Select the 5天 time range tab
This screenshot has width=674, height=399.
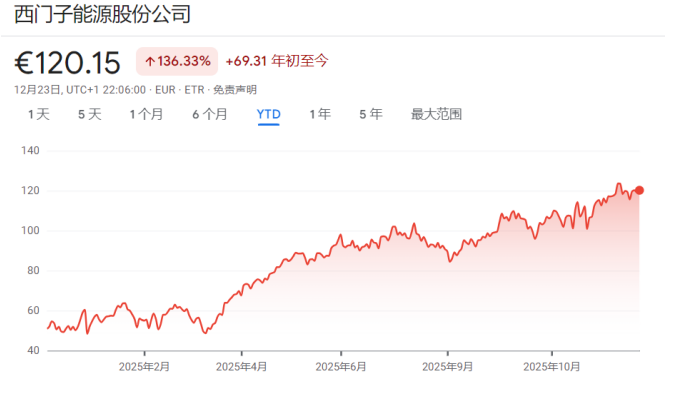click(x=89, y=114)
